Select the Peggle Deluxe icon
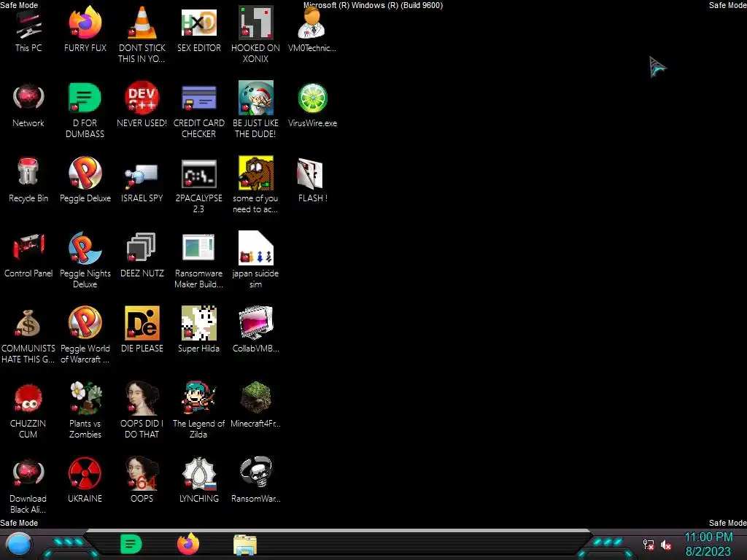The height and width of the screenshot is (560, 747). 85,173
